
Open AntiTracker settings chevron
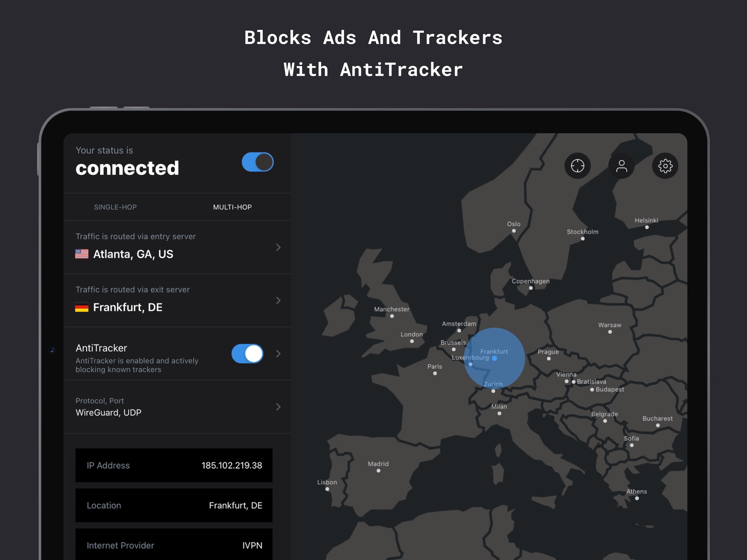pyautogui.click(x=278, y=354)
